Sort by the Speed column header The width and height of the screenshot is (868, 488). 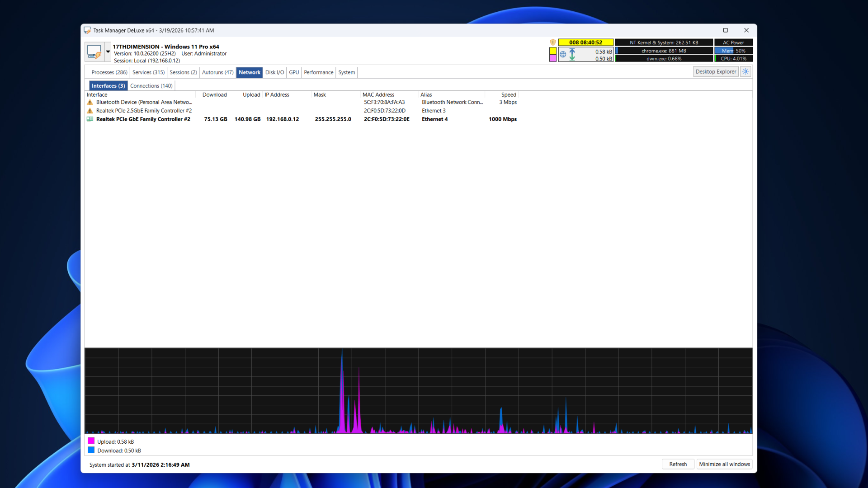click(501, 95)
